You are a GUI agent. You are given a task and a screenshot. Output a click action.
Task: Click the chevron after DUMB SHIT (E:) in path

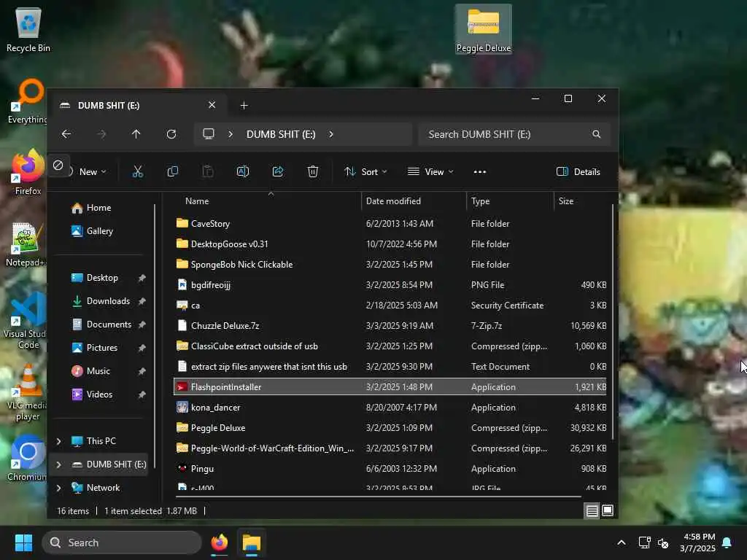(331, 134)
